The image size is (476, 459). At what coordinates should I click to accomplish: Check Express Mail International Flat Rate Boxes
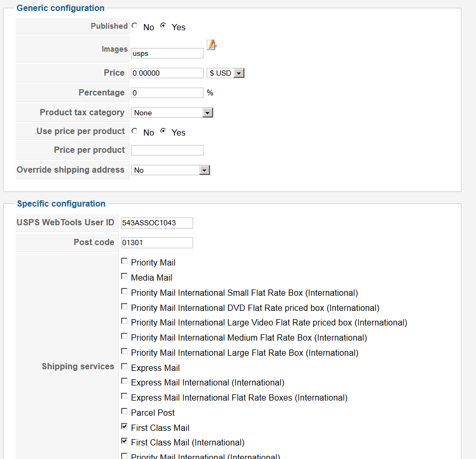click(x=124, y=396)
